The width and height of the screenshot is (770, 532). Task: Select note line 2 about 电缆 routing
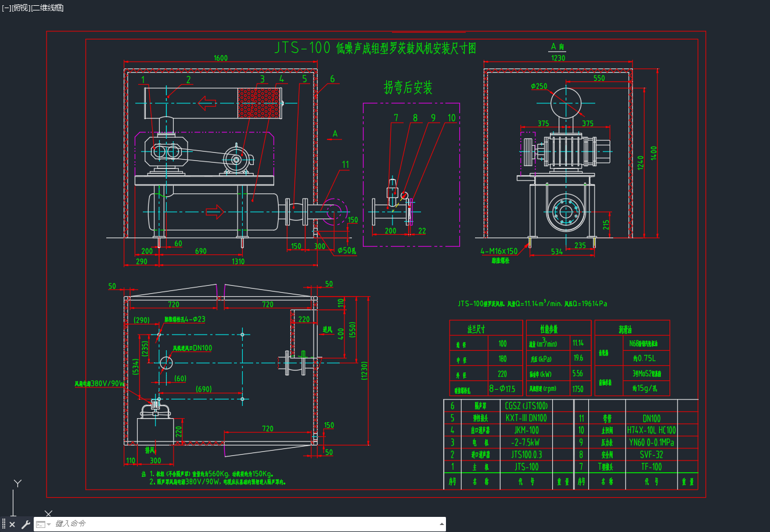[218, 481]
